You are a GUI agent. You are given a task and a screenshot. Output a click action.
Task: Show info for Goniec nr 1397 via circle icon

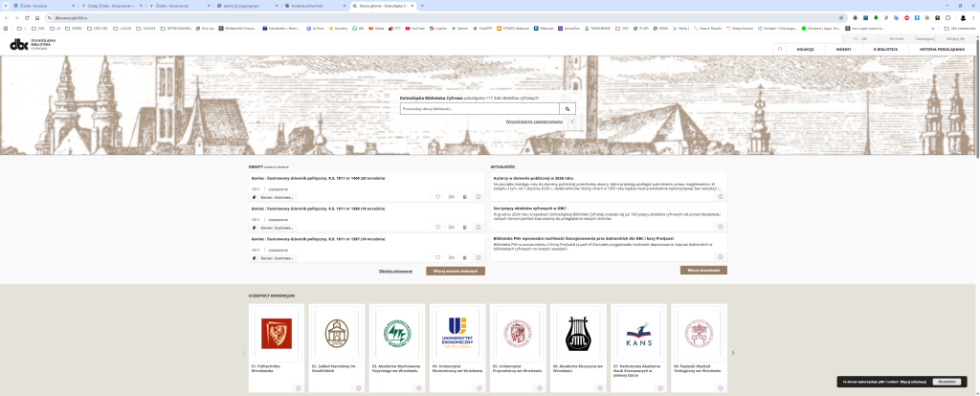coord(479,257)
